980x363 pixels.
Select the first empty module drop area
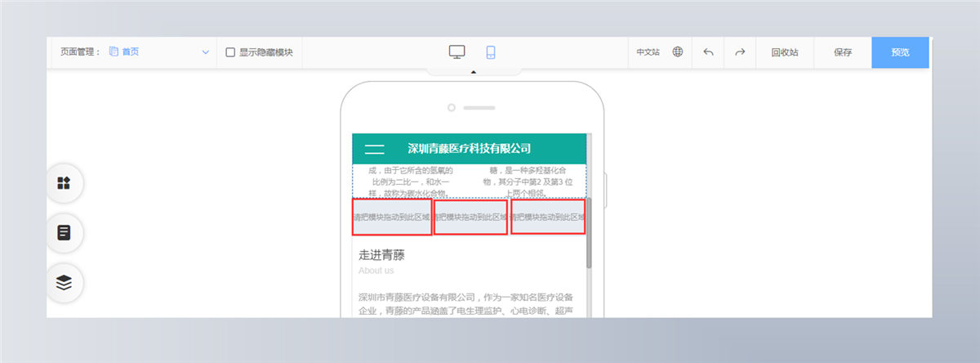coord(392,217)
